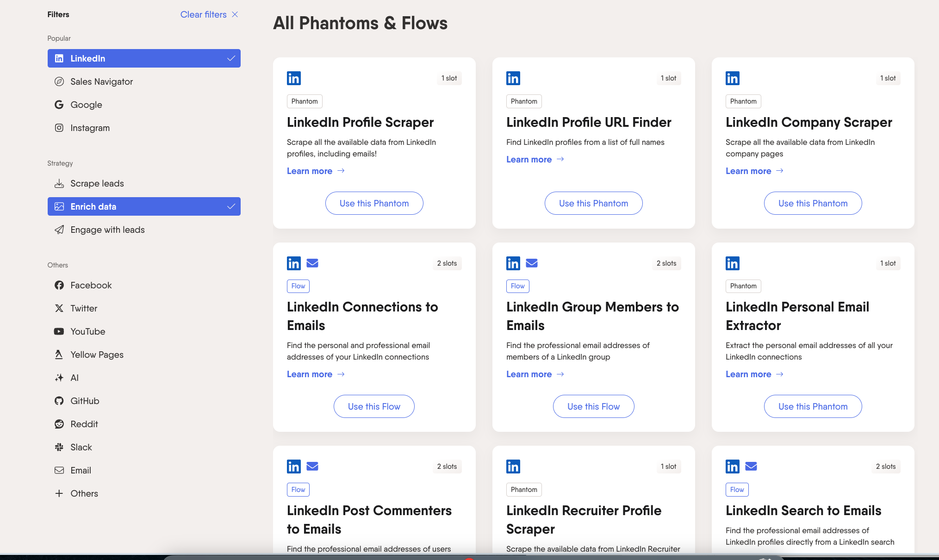Click the Reddit icon filter
This screenshot has height=560, width=939.
(x=59, y=424)
